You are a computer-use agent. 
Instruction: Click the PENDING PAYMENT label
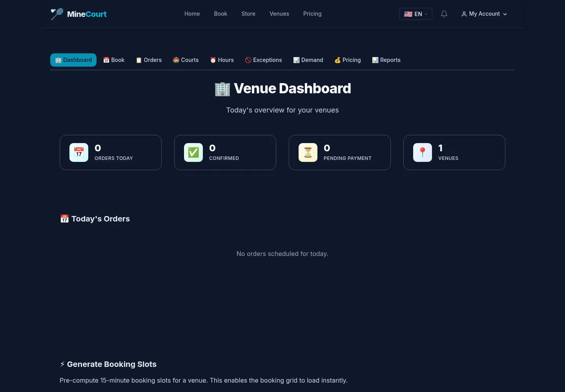(348, 158)
